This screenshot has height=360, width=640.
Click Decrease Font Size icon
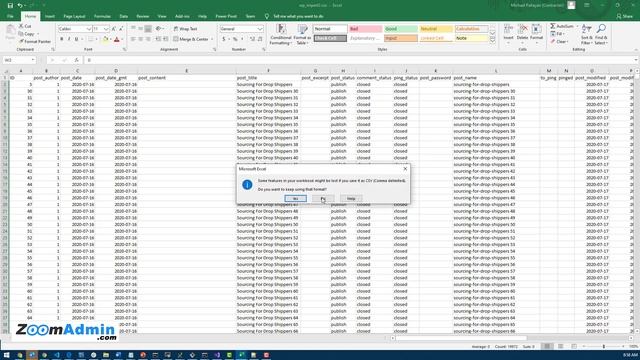coord(121,29)
